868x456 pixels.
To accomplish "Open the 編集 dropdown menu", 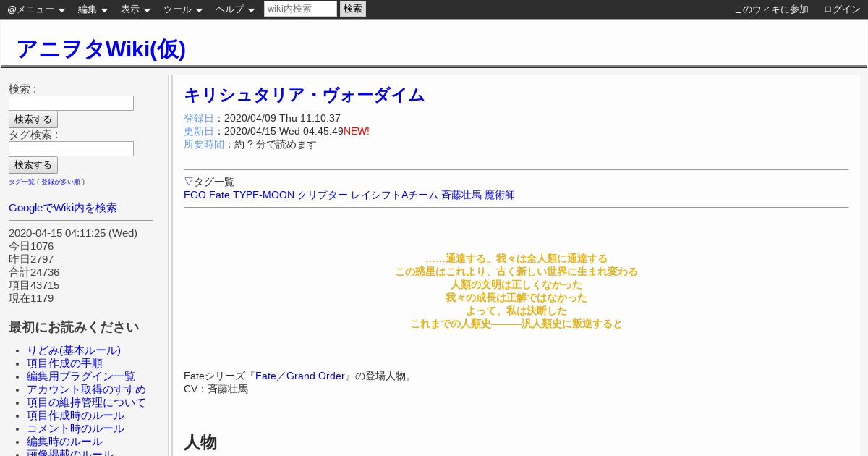I will coord(93,9).
